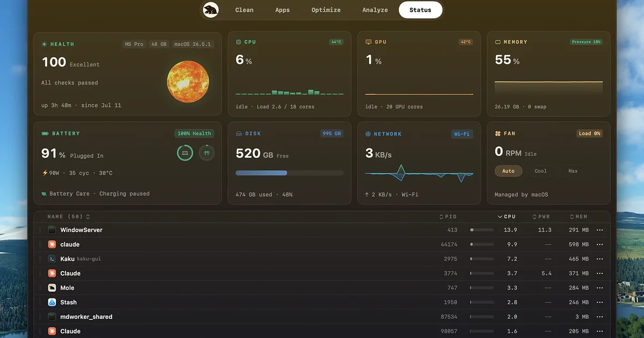The width and height of the screenshot is (644, 338).
Task: Click the claude PID 44174 process icon
Action: pyautogui.click(x=52, y=244)
